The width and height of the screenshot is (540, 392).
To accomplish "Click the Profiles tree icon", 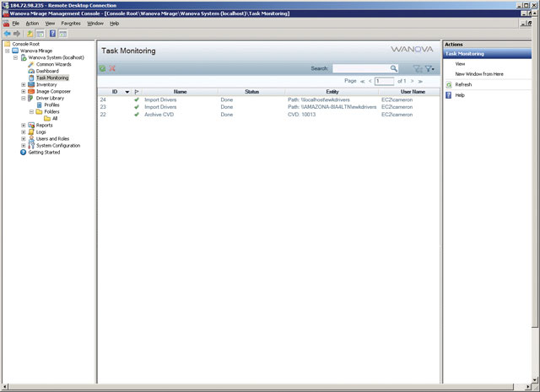I will (x=40, y=105).
